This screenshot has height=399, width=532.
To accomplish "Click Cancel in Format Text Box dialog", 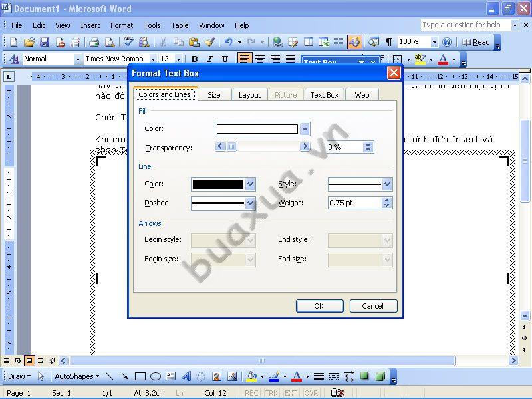I will (373, 306).
